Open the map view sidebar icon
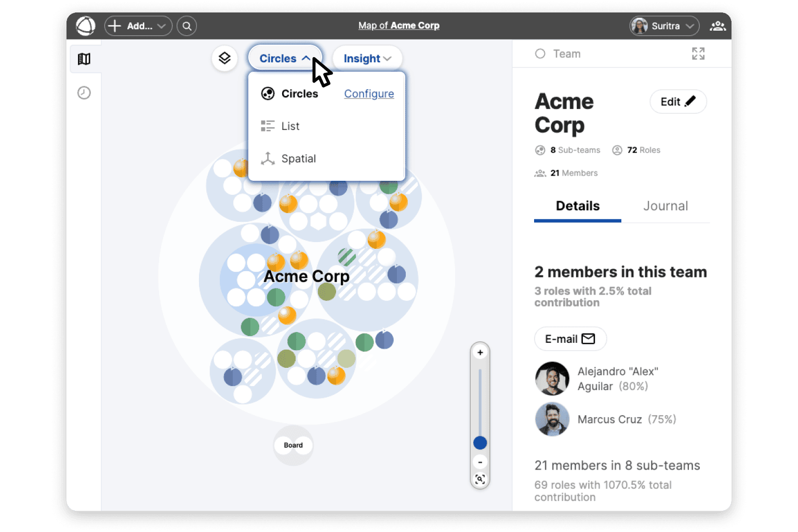Screen dimensions: 798x532 tap(84, 59)
